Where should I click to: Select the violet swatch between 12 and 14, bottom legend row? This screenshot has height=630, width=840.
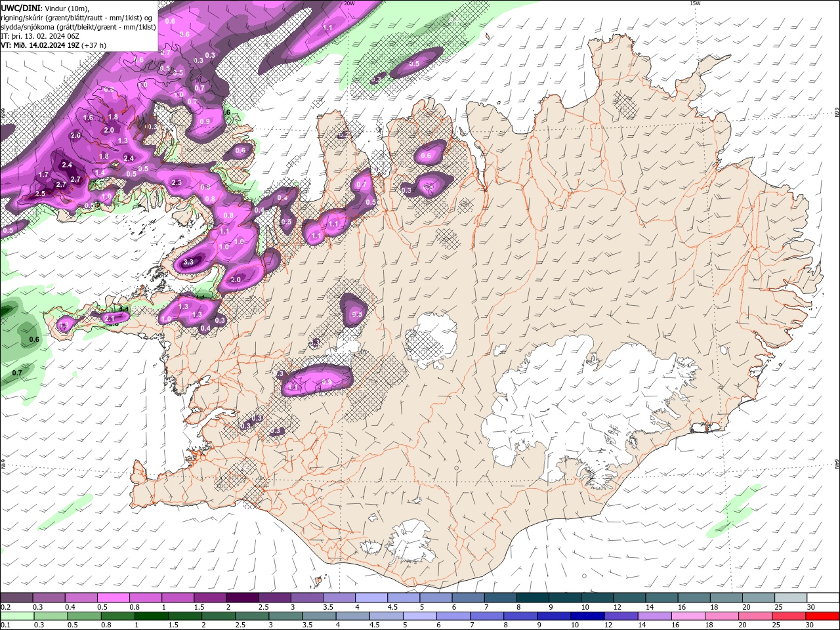[x=621, y=616]
